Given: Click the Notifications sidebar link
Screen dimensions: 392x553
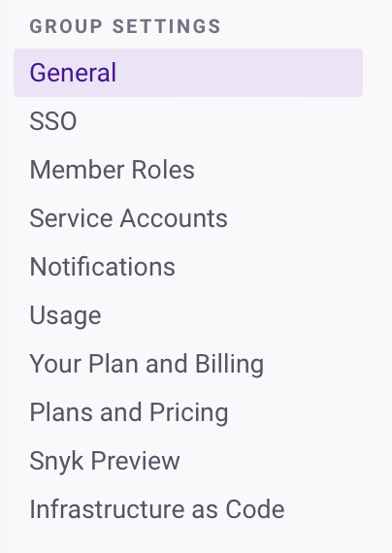Looking at the screenshot, I should click(x=188, y=267).
